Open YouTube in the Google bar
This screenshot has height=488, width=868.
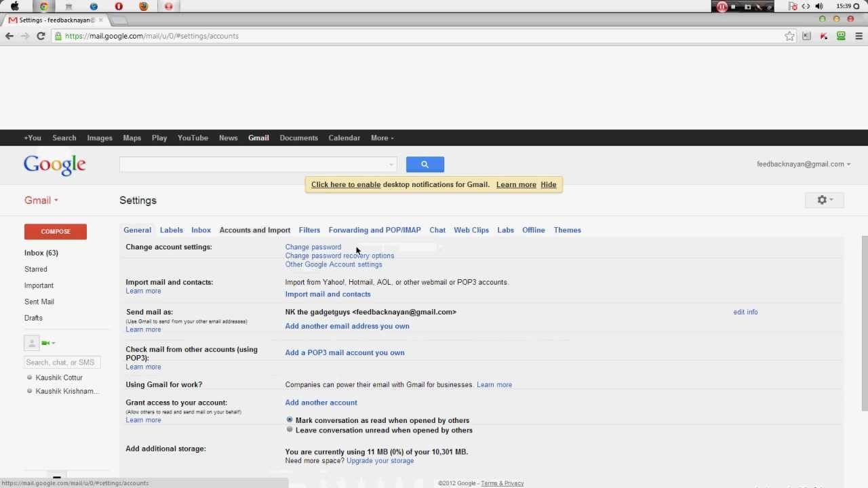(x=193, y=138)
